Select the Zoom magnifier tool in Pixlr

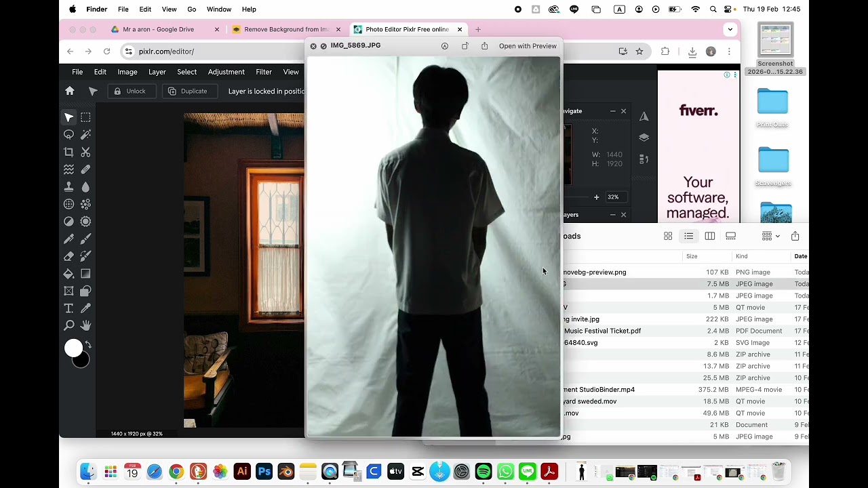pos(68,325)
